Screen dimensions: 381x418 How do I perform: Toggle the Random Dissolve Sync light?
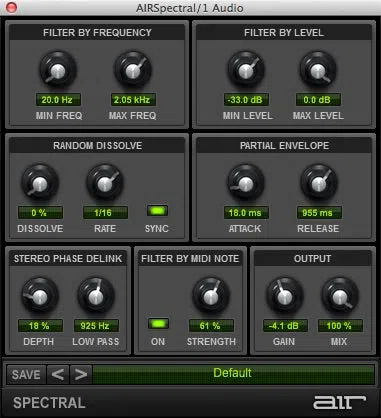click(x=157, y=211)
